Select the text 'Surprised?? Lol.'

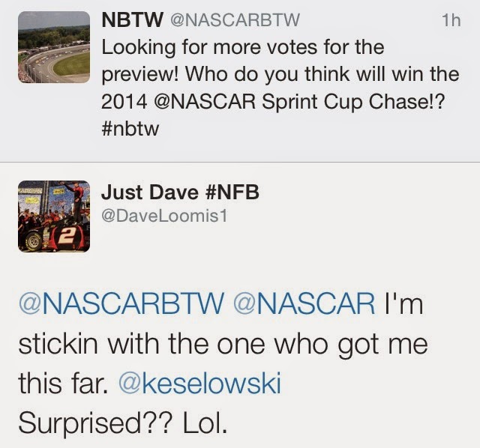tap(123, 423)
